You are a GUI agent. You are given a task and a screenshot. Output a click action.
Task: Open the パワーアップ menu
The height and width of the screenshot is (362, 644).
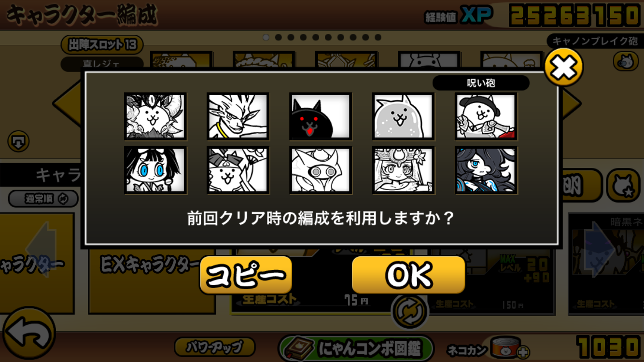click(214, 347)
